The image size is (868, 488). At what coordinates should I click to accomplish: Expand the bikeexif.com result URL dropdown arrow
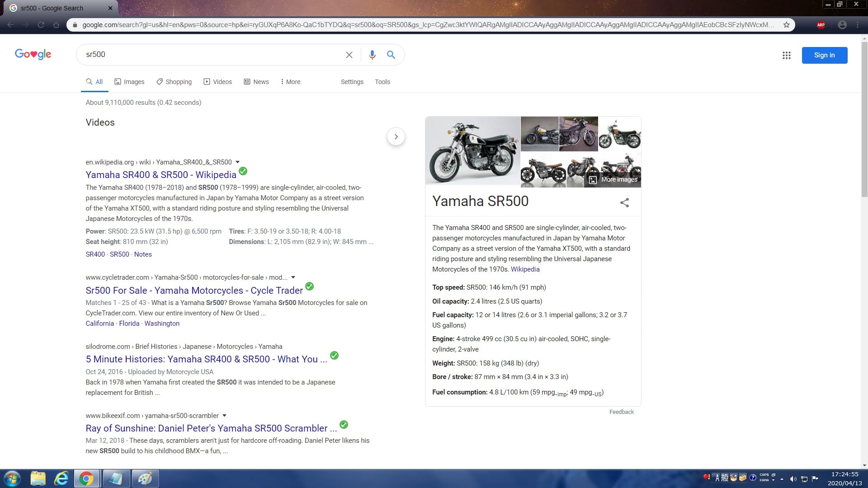(224, 416)
